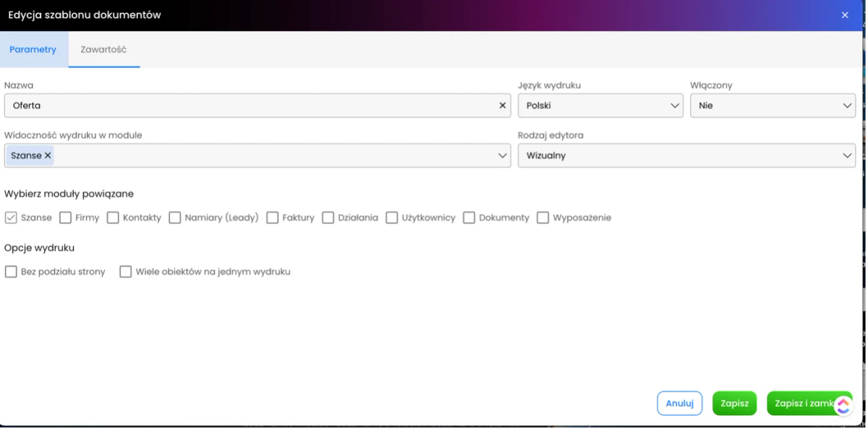Image resolution: width=868 pixels, height=429 pixels.
Task: Open the Włączony dropdown set to Nie
Action: (x=773, y=106)
